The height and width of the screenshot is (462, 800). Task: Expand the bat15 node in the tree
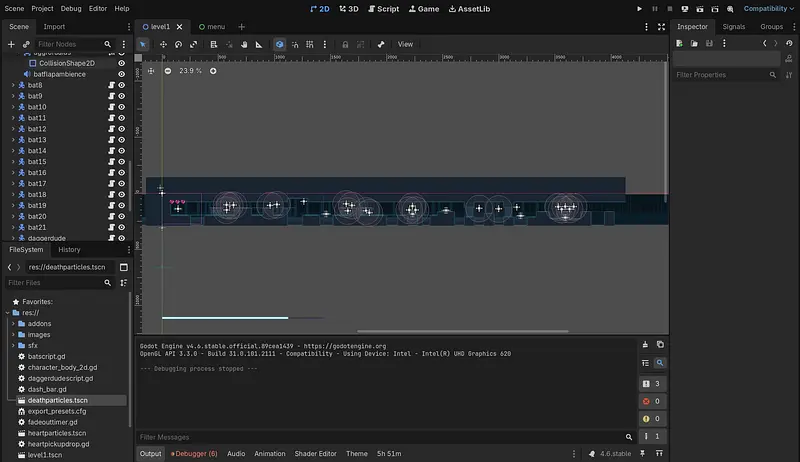[13, 162]
